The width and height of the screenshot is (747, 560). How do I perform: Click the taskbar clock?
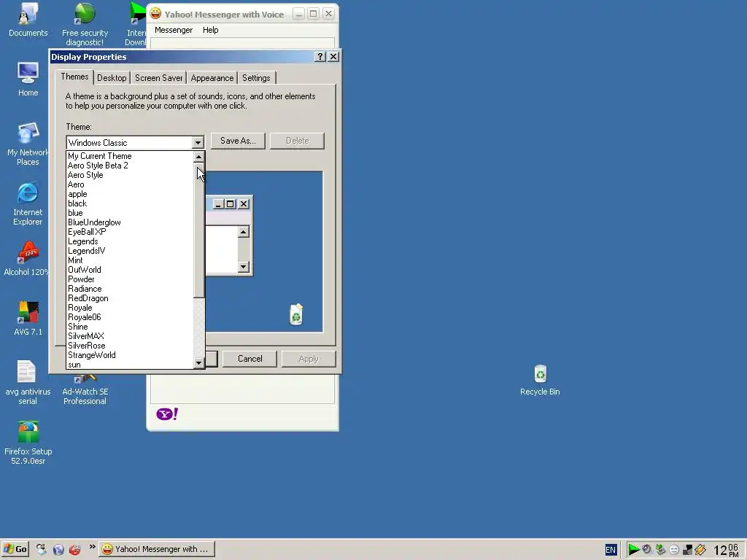[x=726, y=550]
